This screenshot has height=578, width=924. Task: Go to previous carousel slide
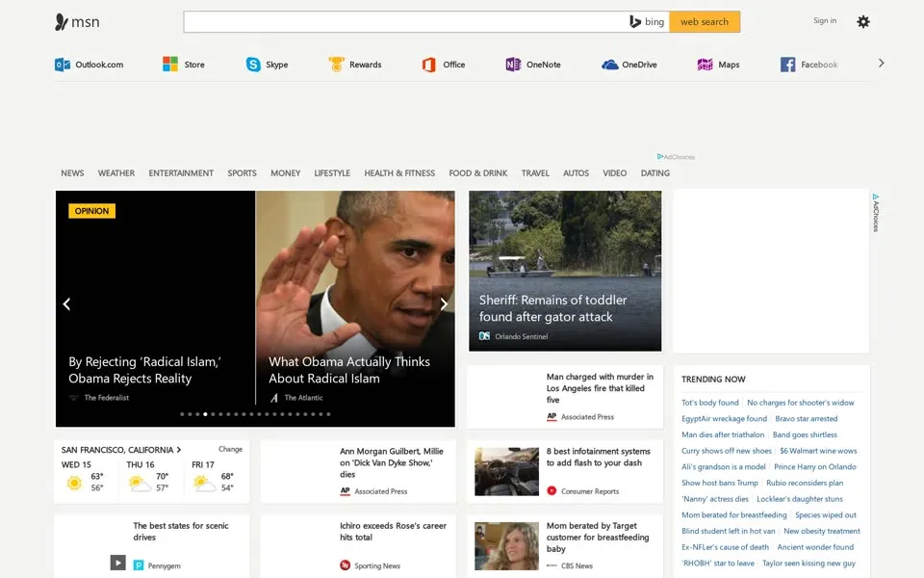coord(66,303)
